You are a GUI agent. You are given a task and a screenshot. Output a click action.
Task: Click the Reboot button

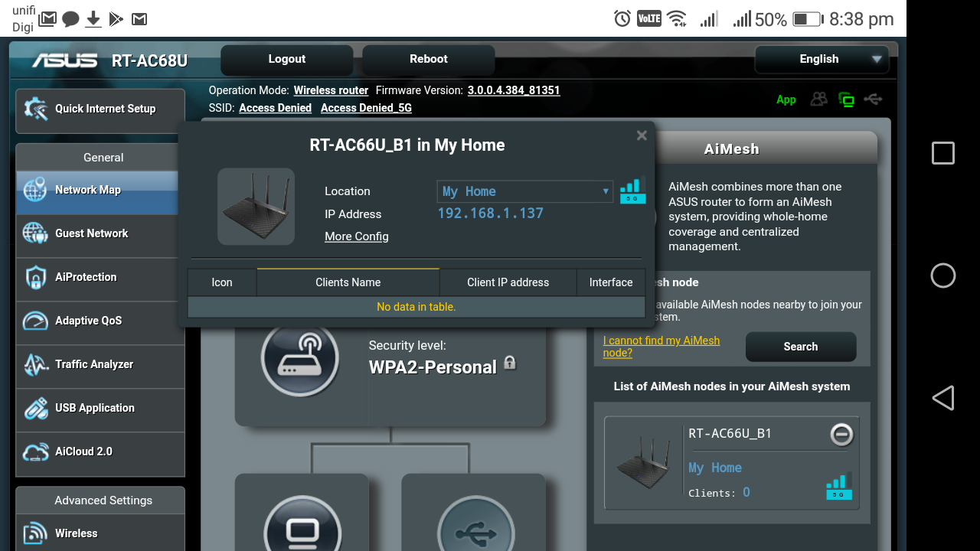[x=429, y=60]
